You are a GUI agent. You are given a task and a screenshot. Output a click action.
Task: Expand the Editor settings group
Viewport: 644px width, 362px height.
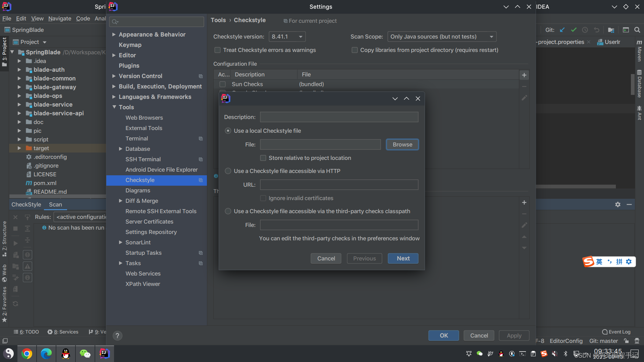tap(114, 55)
